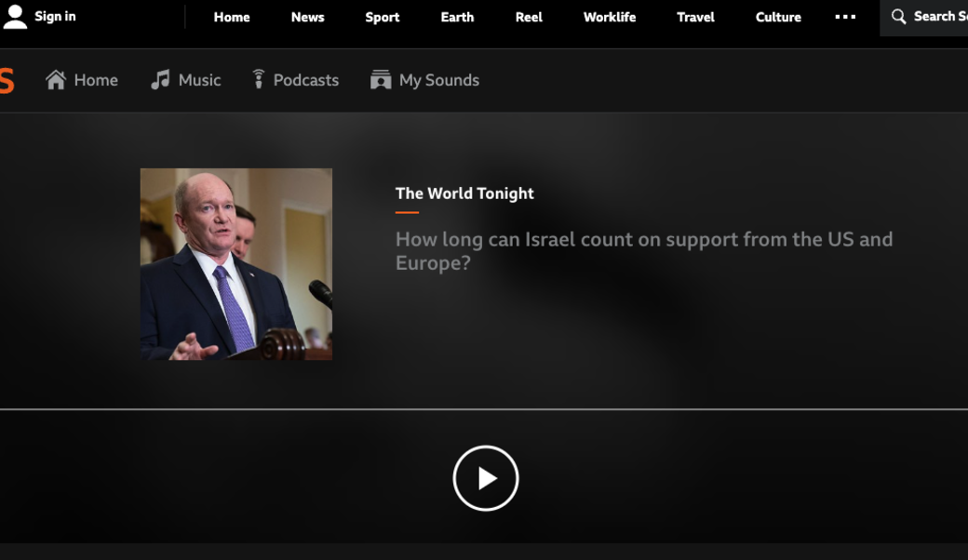The width and height of the screenshot is (968, 560).
Task: Open search using the magnifying glass icon
Action: [x=898, y=17]
